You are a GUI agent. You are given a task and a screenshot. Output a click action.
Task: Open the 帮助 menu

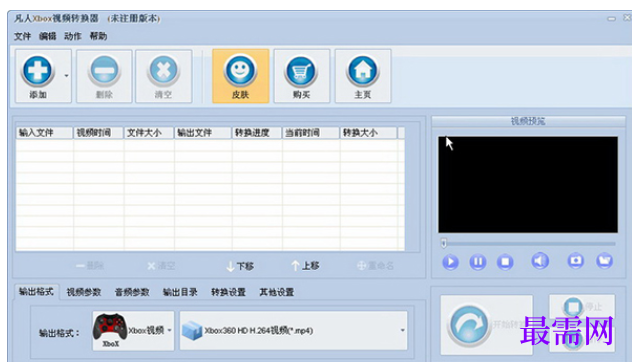tap(98, 36)
